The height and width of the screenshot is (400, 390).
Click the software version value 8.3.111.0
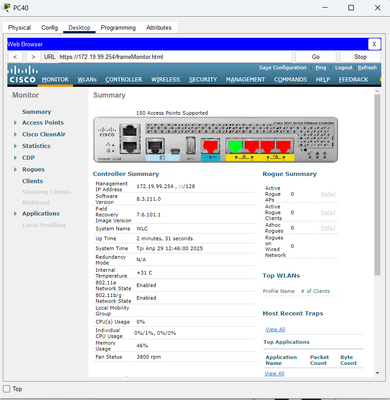coord(149,199)
